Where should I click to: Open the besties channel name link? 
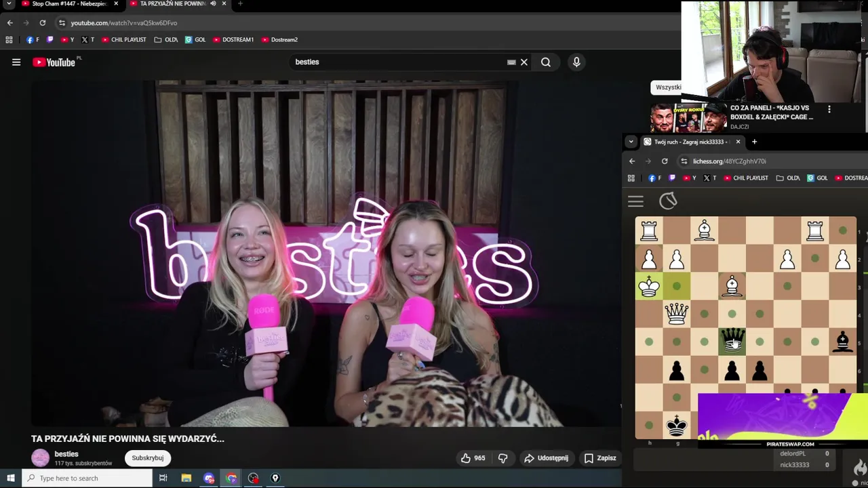coord(66,454)
